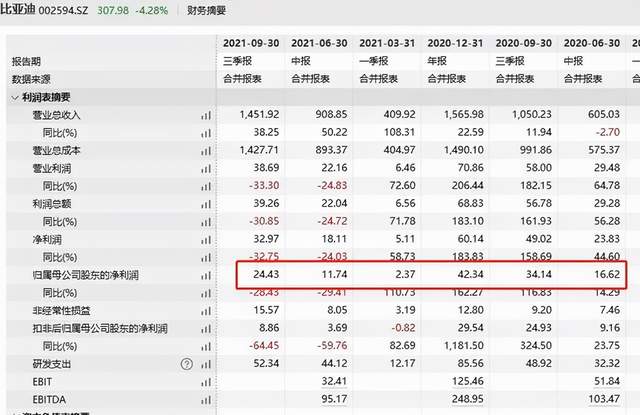Click 一季报 under 2021-03-31
The width and height of the screenshot is (640, 415).
374,61
